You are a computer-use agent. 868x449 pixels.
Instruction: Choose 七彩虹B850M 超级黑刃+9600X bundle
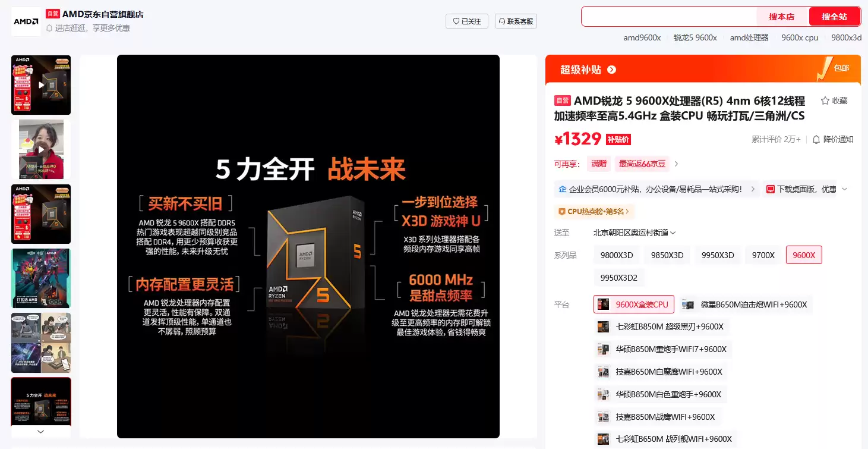662,326
